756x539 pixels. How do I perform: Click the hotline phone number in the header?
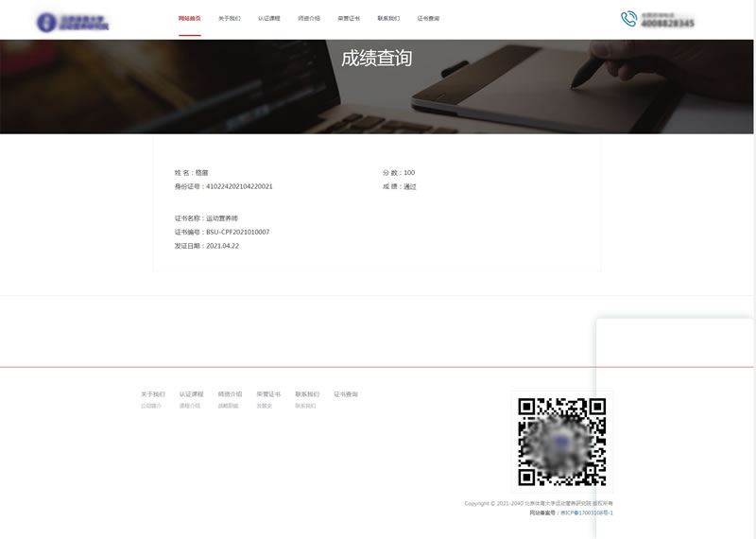click(x=667, y=23)
